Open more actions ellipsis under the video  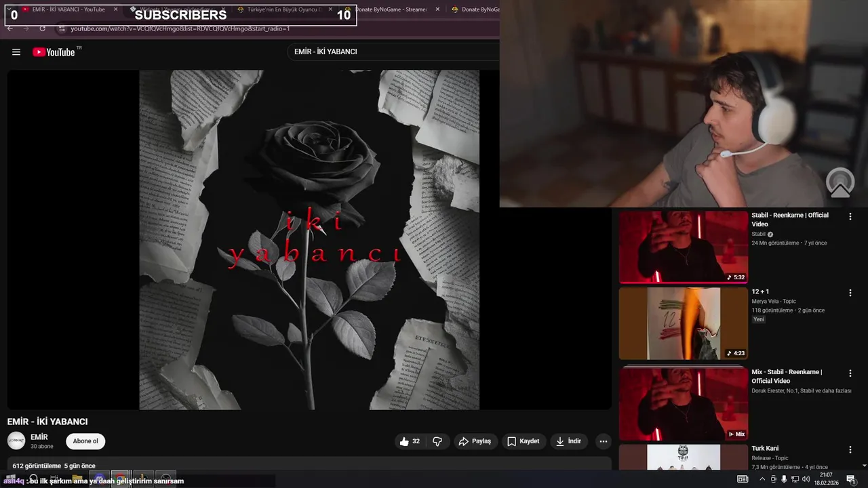point(604,441)
